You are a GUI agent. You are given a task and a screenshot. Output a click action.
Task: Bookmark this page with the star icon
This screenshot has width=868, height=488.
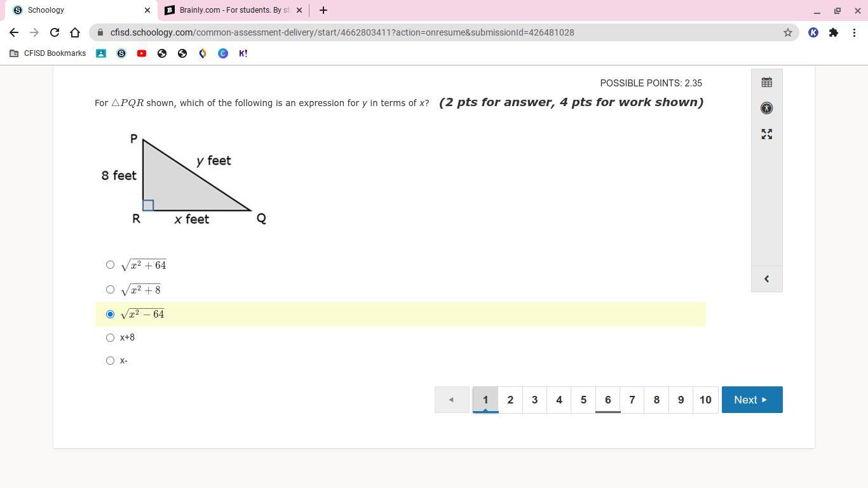pos(788,32)
